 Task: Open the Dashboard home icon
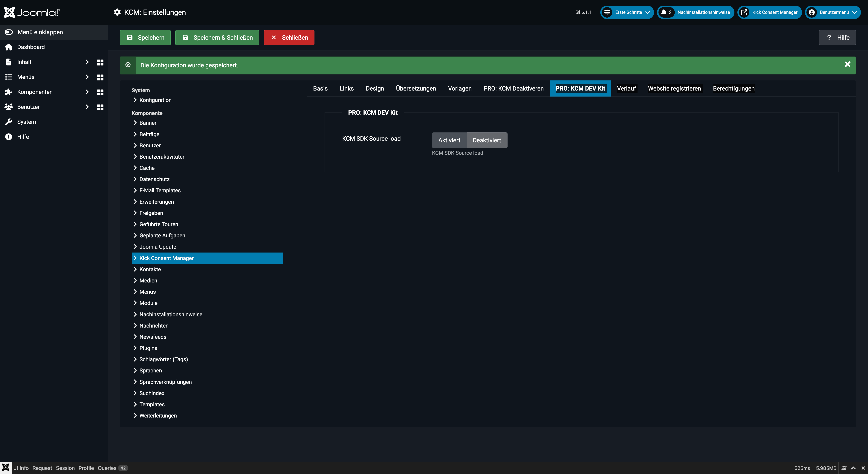click(x=9, y=47)
